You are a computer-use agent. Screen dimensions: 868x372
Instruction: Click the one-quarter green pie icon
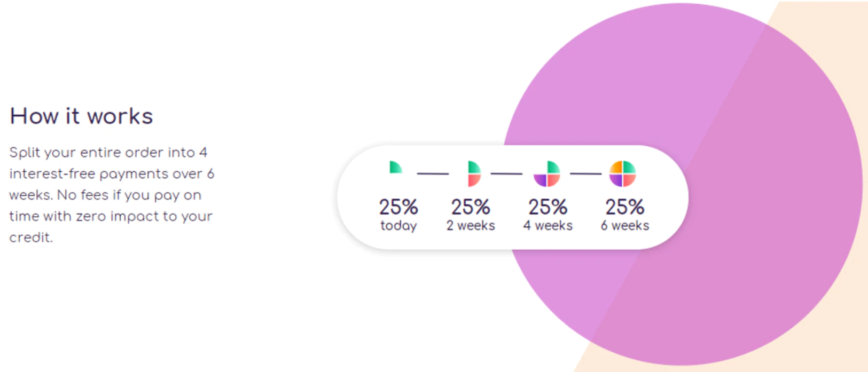395,168
